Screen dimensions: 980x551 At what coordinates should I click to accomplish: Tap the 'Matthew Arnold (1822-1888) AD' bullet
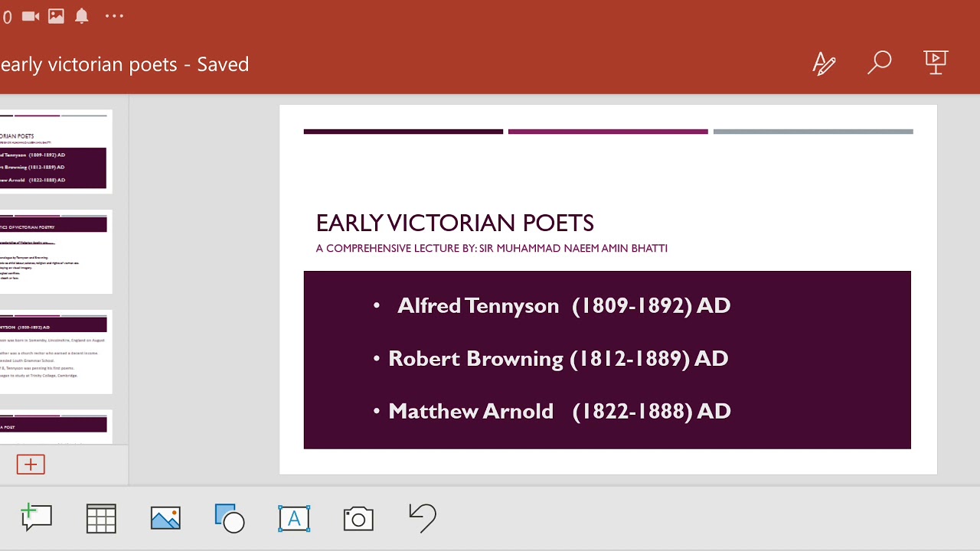pos(551,411)
